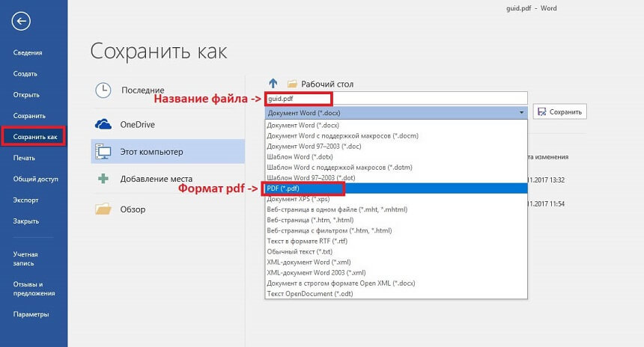The width and height of the screenshot is (644, 347).
Task: Click the green plus Add Place icon
Action: [x=103, y=179]
